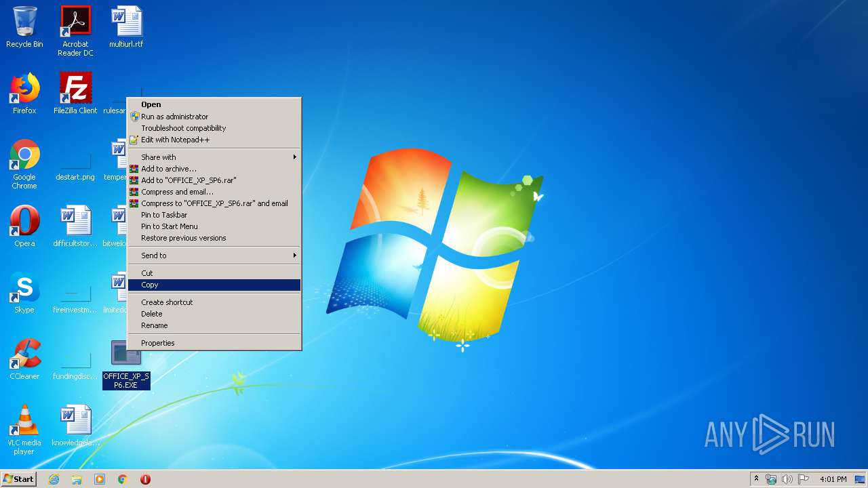This screenshot has width=868, height=488.
Task: Select Add to archive... entry
Action: (x=214, y=169)
